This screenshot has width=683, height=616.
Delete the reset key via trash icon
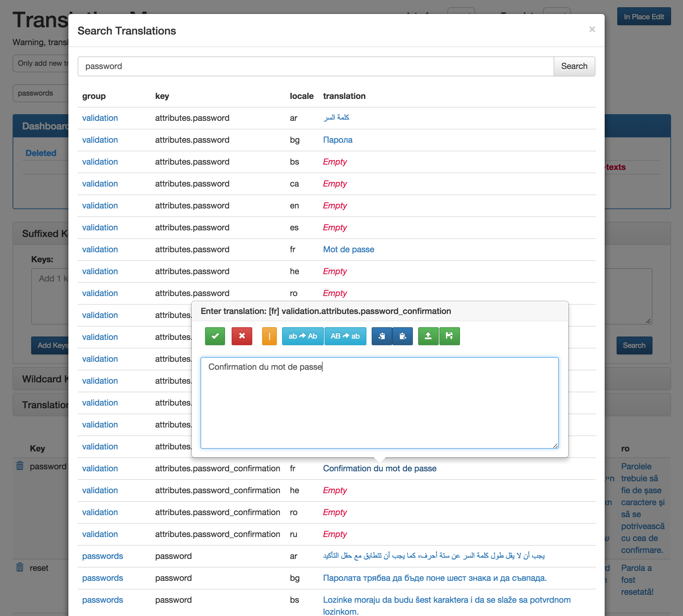[x=20, y=568]
